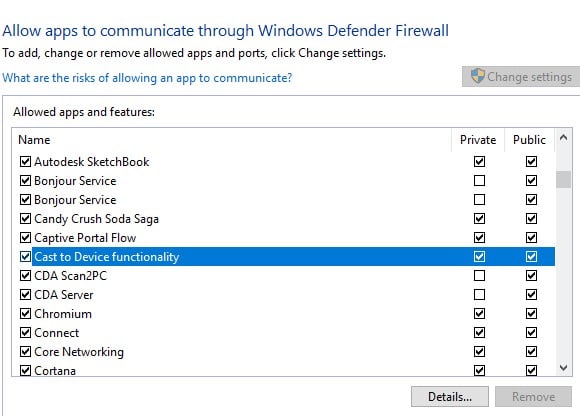
Task: Click the scrollbar up arrow
Action: tap(563, 138)
